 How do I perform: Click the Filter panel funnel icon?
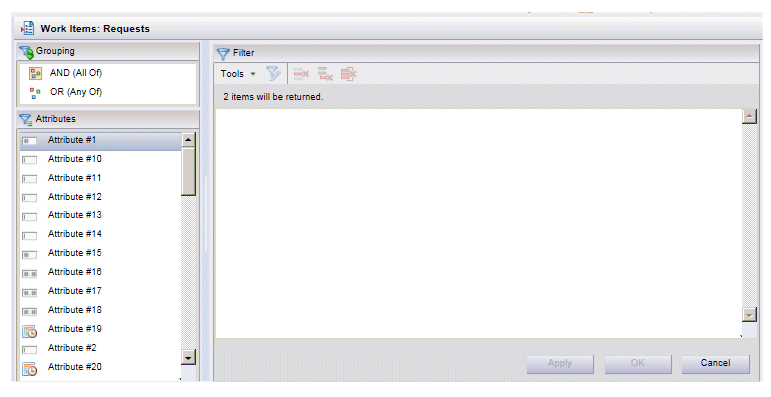[x=223, y=54]
